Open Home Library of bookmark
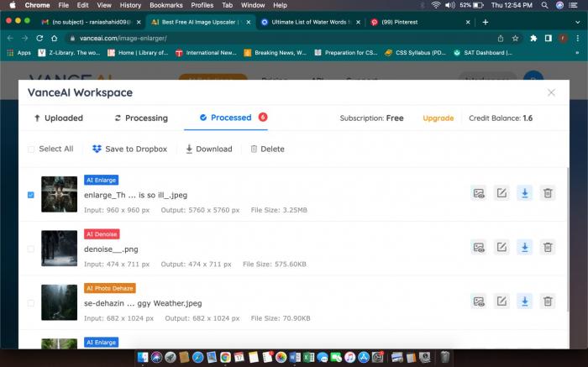Viewport: 588px width, 367px height. pos(138,53)
